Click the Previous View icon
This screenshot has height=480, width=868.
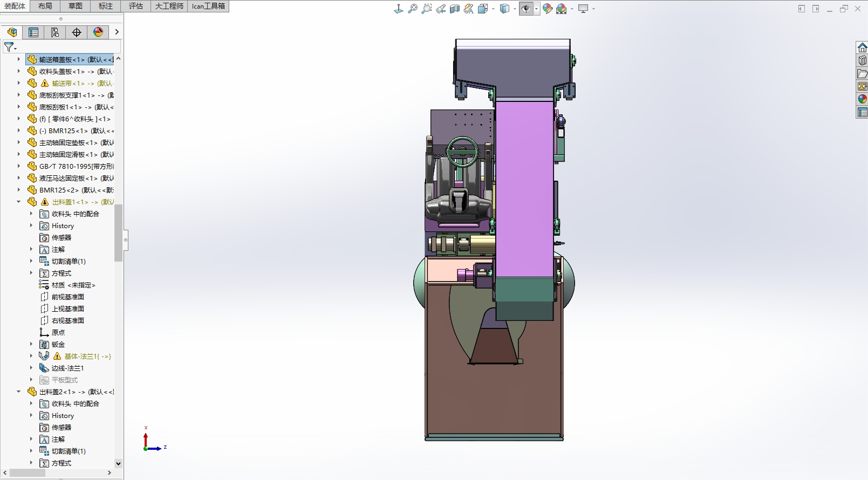441,9
